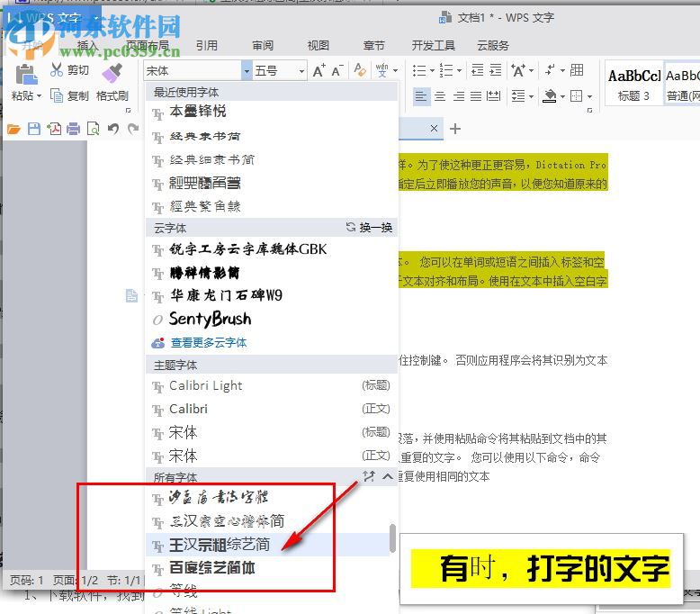Export to PDF icon in quick toolbar

click(x=54, y=129)
